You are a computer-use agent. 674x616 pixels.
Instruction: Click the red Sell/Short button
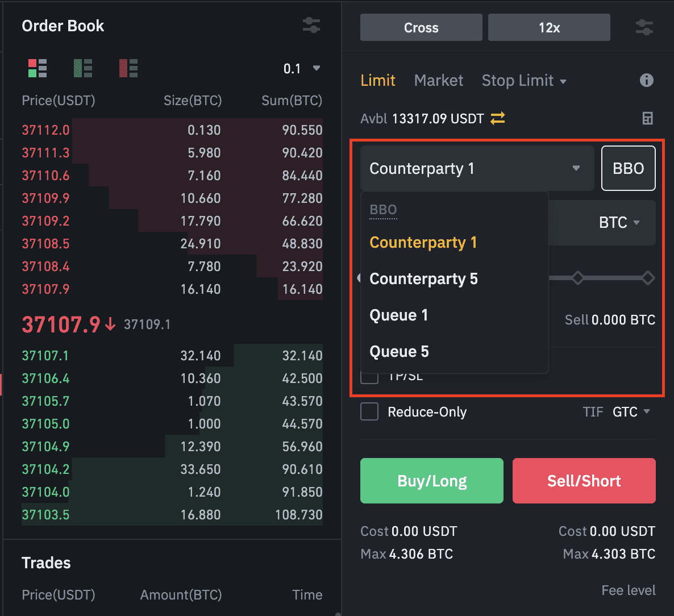584,481
